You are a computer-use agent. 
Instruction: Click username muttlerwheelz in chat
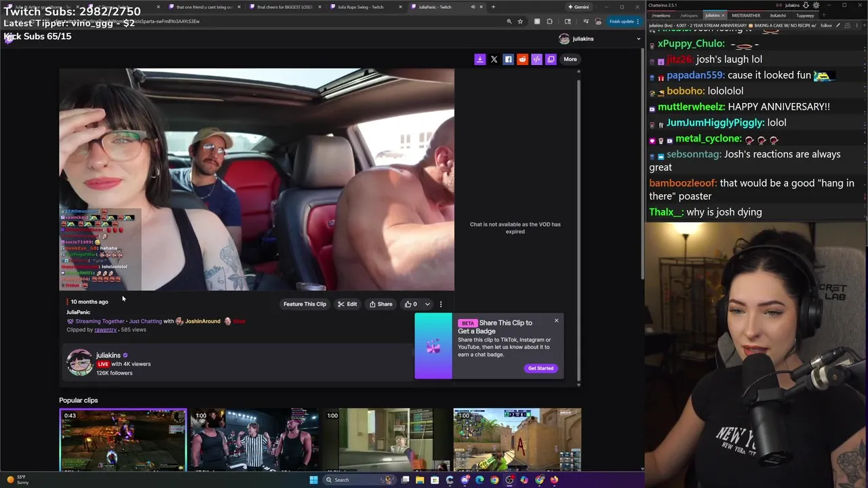[x=691, y=106]
